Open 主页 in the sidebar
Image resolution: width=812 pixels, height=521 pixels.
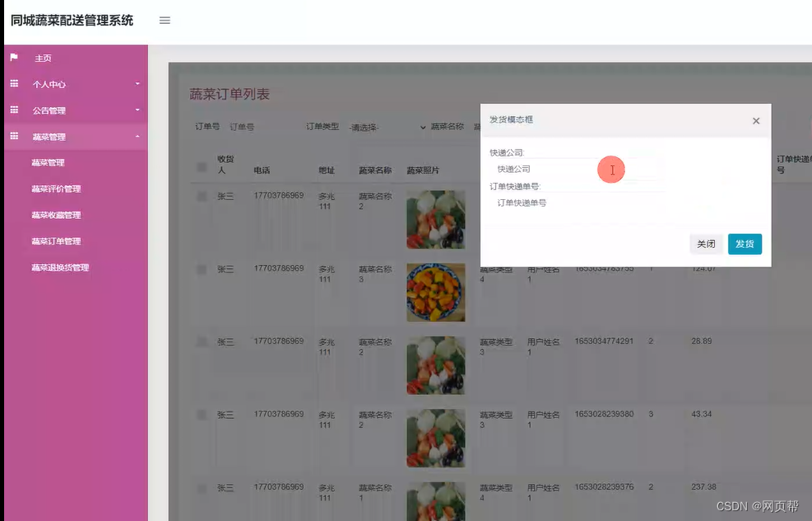click(43, 58)
